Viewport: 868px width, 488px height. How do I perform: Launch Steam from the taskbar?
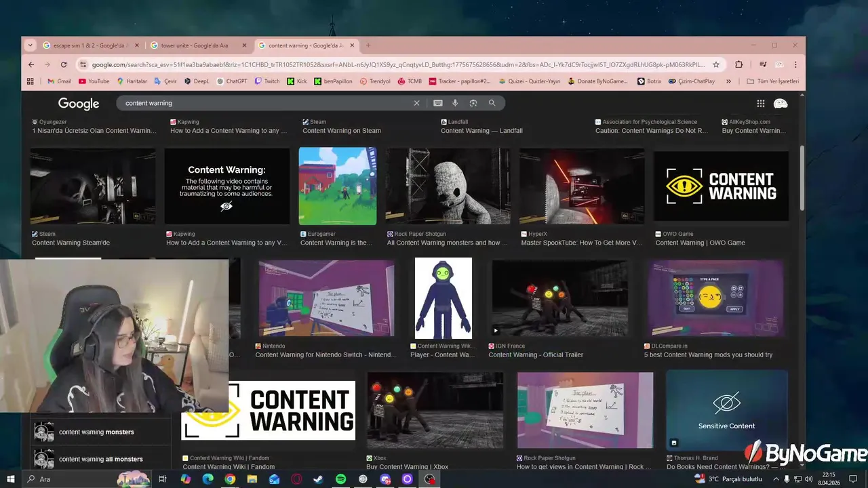click(x=318, y=479)
